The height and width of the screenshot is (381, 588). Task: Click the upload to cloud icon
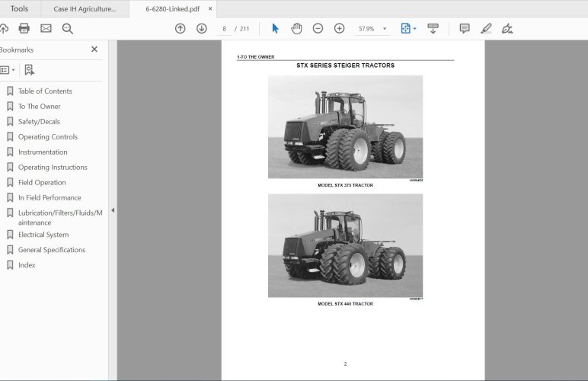click(x=3, y=28)
